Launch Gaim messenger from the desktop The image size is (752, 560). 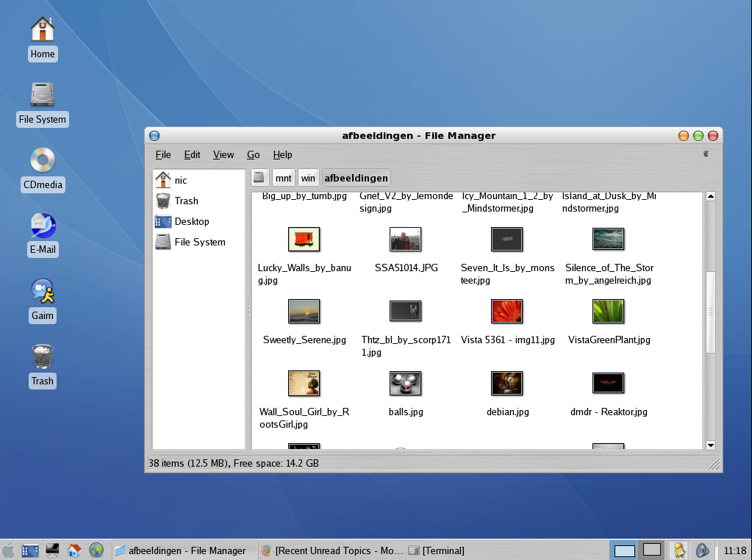[43, 301]
